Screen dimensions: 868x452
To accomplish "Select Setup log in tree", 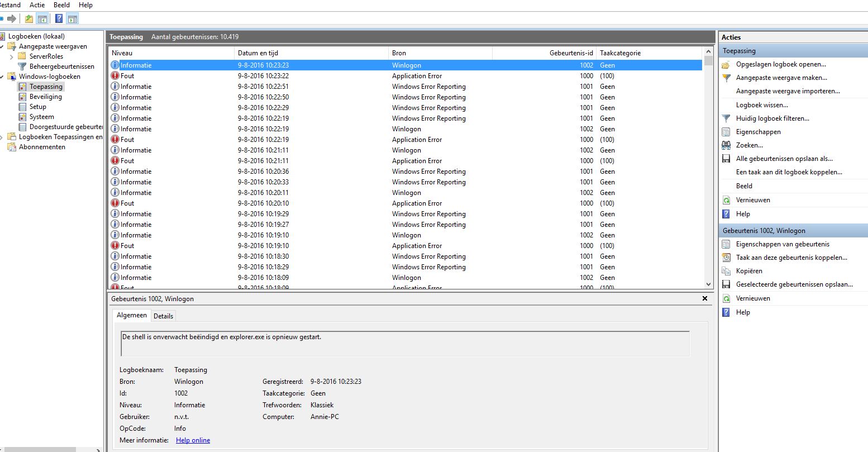I will [37, 107].
